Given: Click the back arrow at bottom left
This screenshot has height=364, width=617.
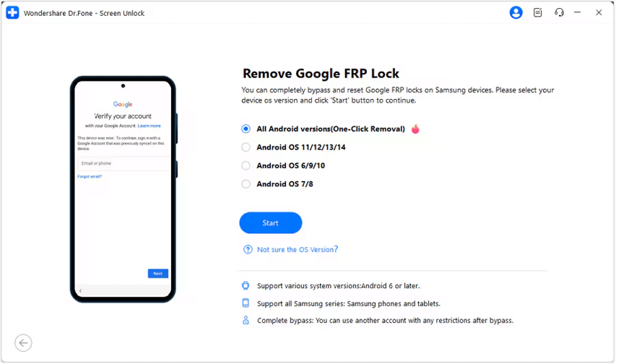Looking at the screenshot, I should point(23,343).
